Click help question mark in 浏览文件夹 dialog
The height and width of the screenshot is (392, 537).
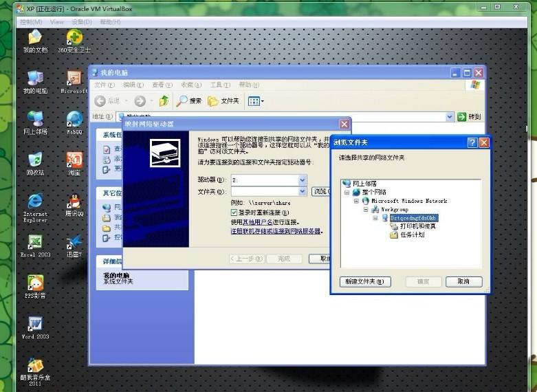click(x=472, y=142)
